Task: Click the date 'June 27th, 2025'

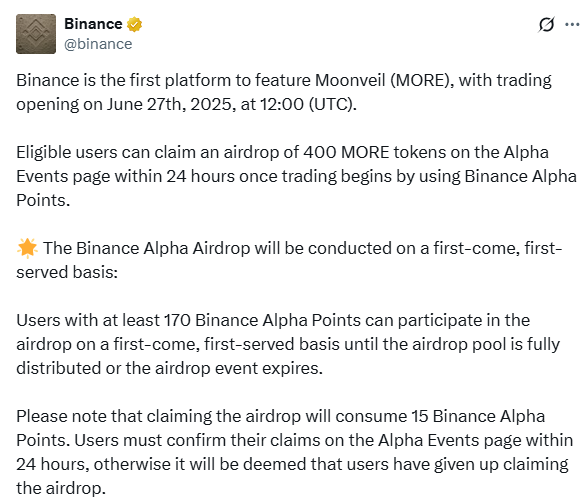Action: pyautogui.click(x=172, y=104)
